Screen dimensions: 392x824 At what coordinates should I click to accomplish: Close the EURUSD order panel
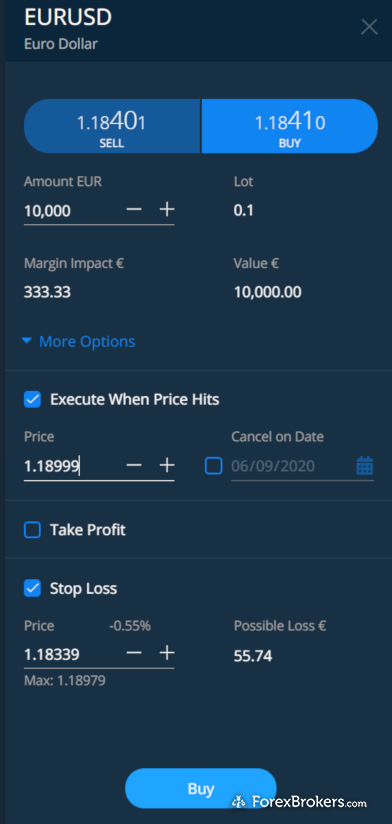pos(369,27)
